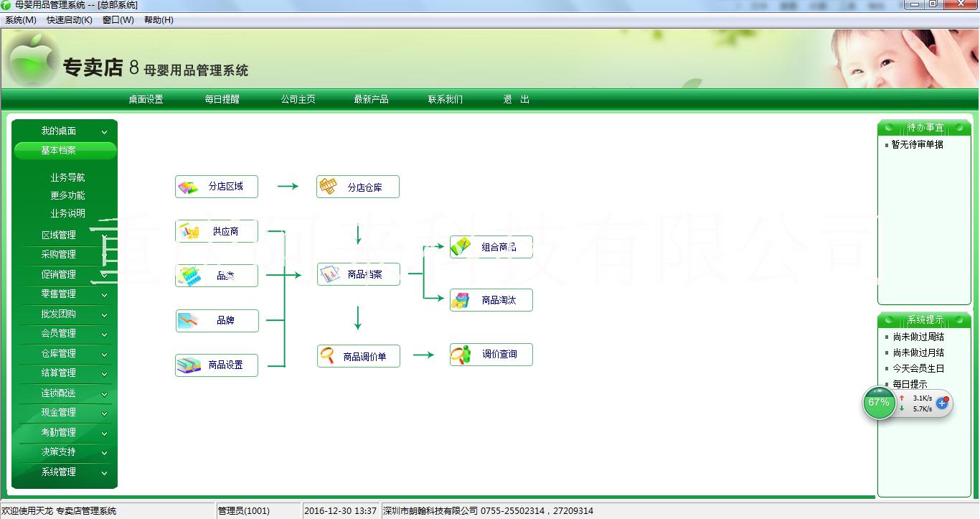Open the 快速启动(K) menu
The height and width of the screenshot is (519, 980).
pyautogui.click(x=70, y=20)
